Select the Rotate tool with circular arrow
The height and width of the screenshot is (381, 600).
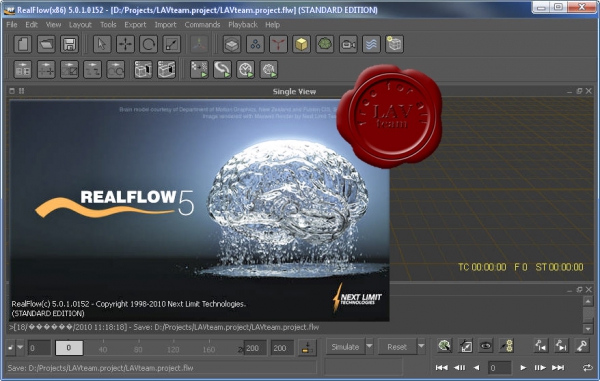coord(148,44)
